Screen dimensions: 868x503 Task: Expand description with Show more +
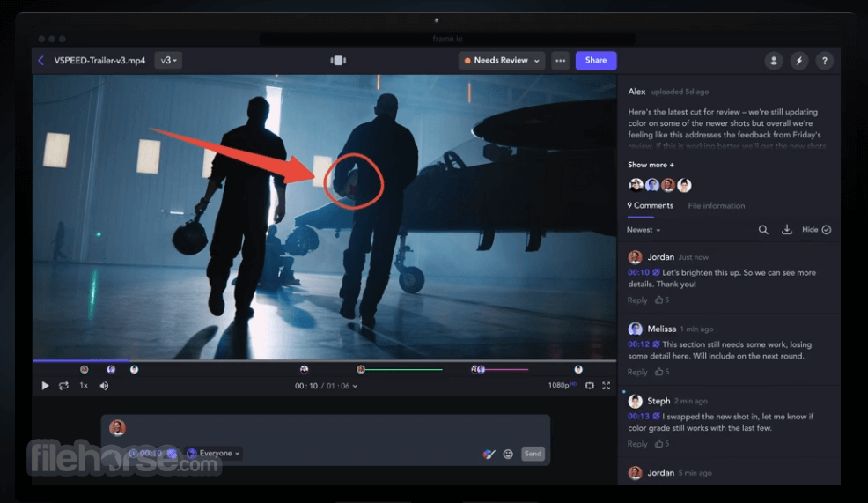tap(651, 165)
